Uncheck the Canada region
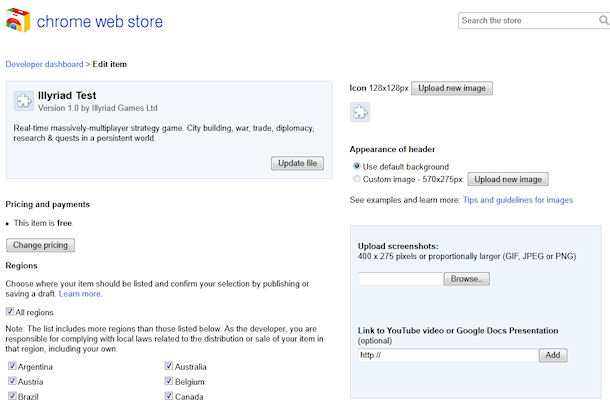This screenshot has height=405, width=610. (168, 396)
